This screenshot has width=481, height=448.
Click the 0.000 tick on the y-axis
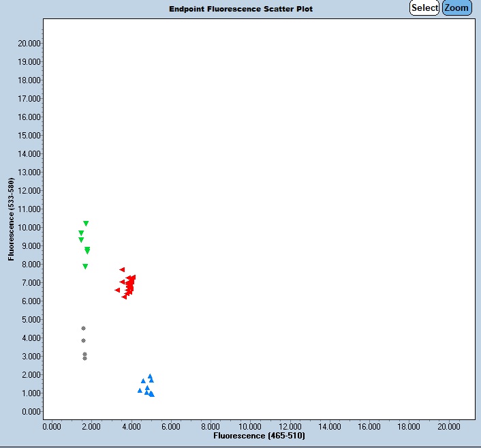[32, 412]
